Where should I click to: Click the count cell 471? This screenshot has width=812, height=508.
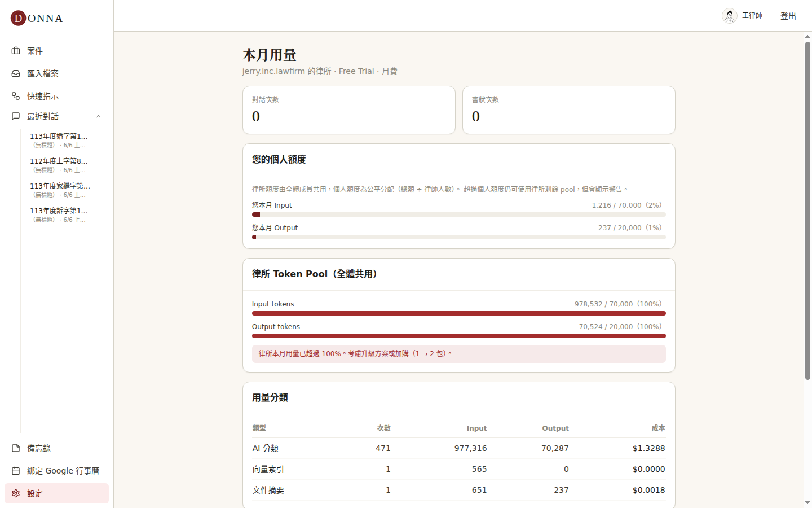[383, 448]
